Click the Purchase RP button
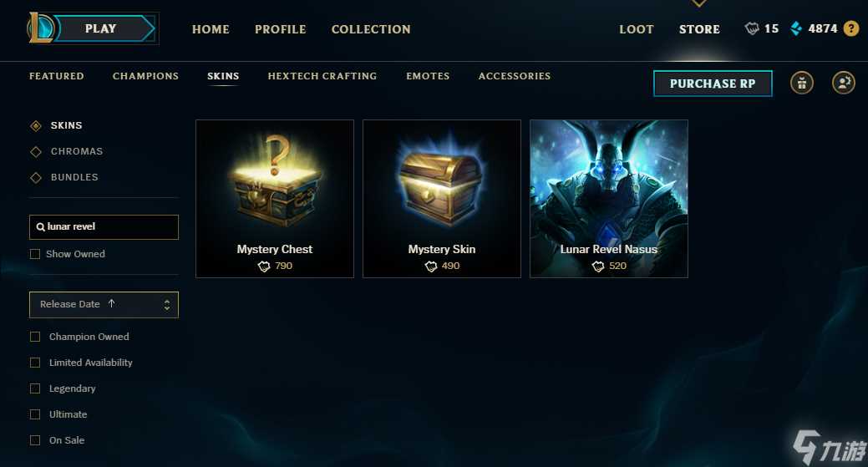This screenshot has width=868, height=467. pos(713,84)
